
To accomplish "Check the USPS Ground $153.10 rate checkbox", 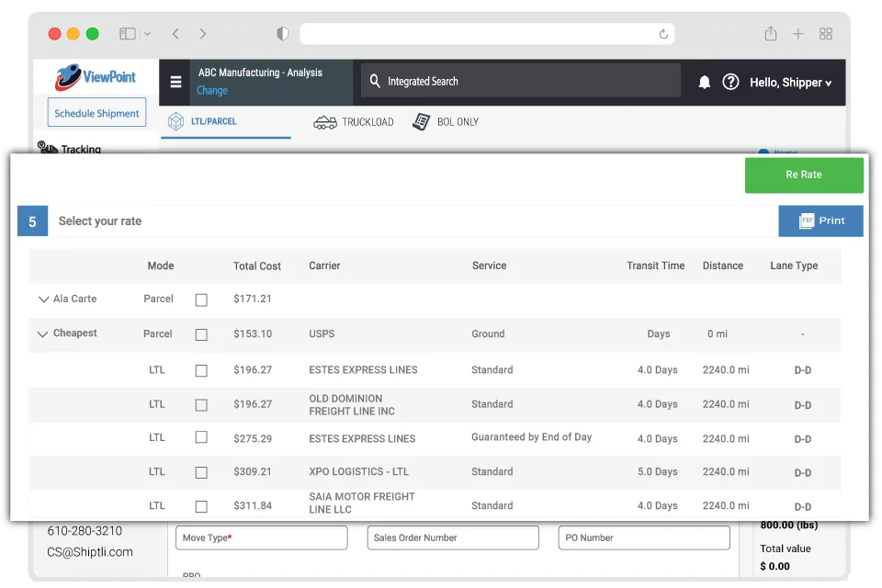I will (201, 334).
